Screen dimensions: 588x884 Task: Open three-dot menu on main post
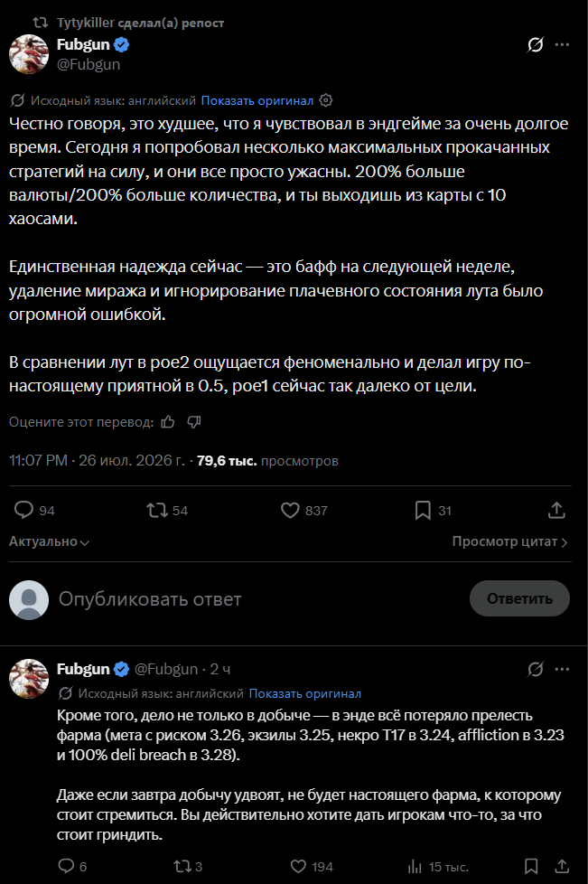coord(562,44)
